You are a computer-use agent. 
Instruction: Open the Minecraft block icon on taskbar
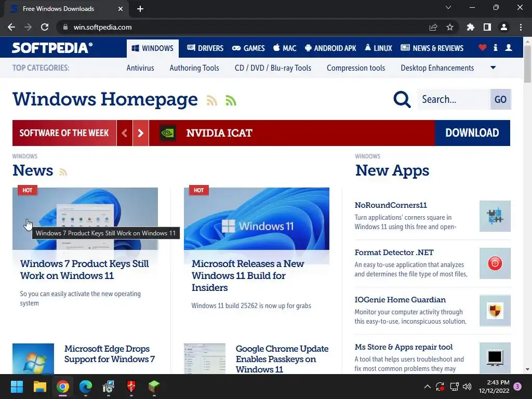point(154,387)
